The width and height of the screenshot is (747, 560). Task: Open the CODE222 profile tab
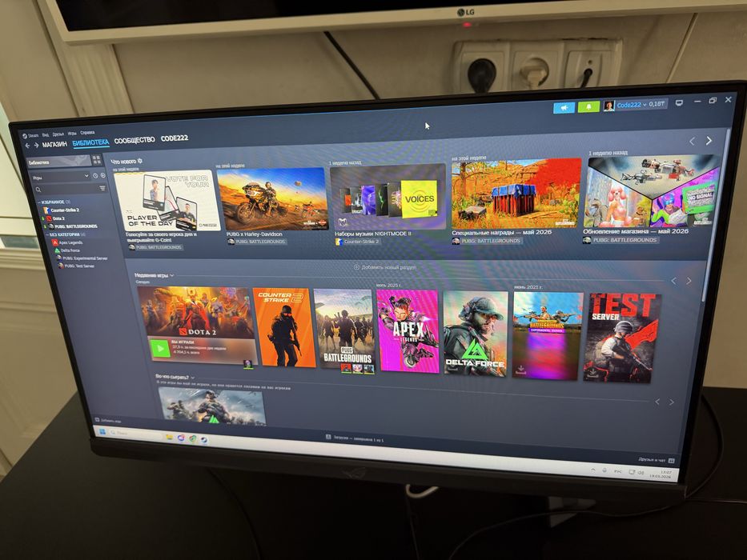pyautogui.click(x=175, y=138)
